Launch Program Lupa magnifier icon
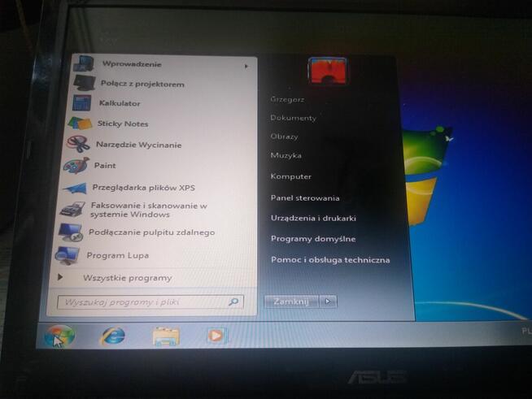This screenshot has width=532, height=399. tap(68, 255)
